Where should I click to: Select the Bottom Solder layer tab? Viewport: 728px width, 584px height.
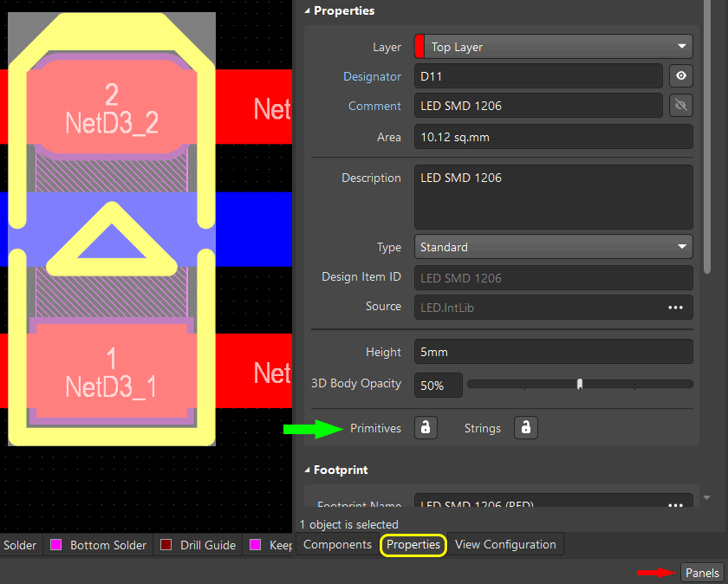(x=107, y=545)
